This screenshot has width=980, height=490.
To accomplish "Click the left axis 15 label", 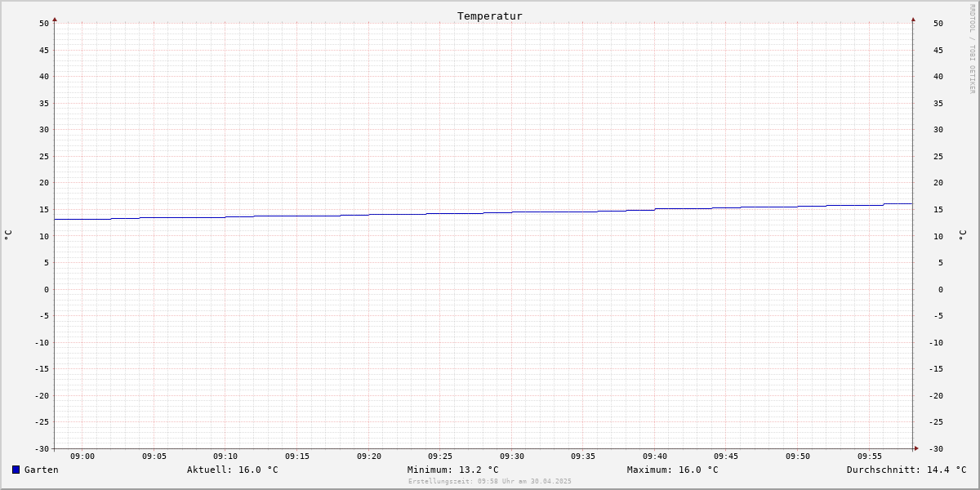I will coord(44,209).
